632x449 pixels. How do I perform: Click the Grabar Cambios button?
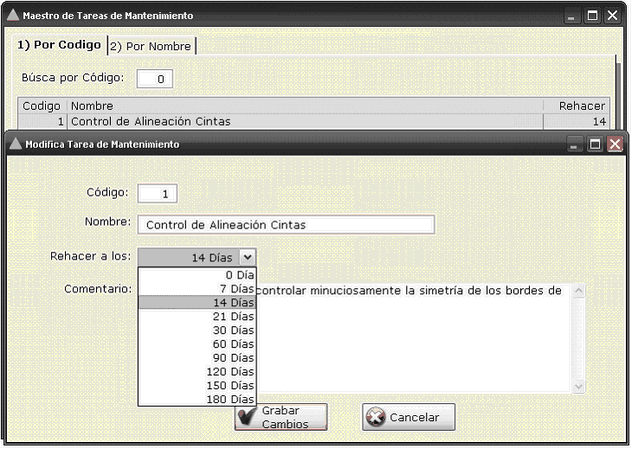pos(280,417)
